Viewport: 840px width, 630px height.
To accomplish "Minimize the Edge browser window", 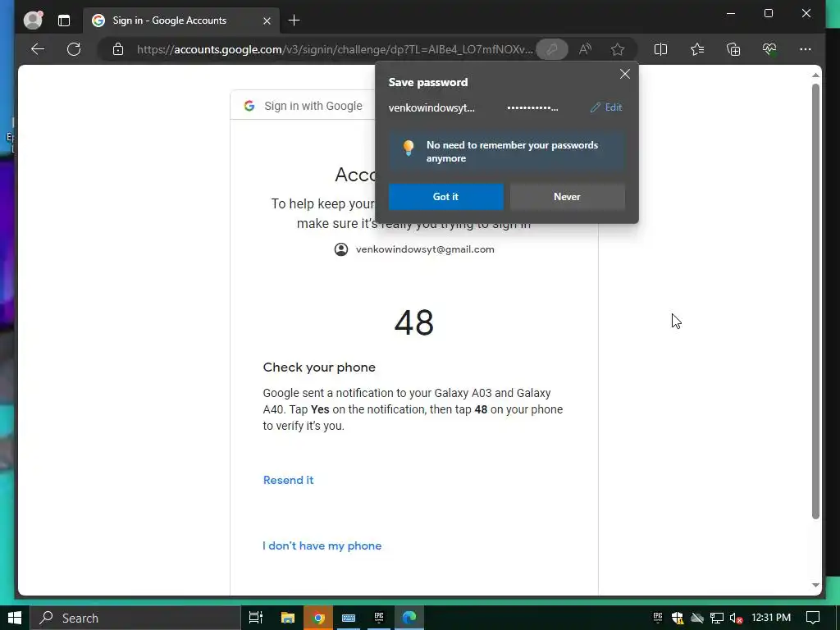I will [731, 13].
